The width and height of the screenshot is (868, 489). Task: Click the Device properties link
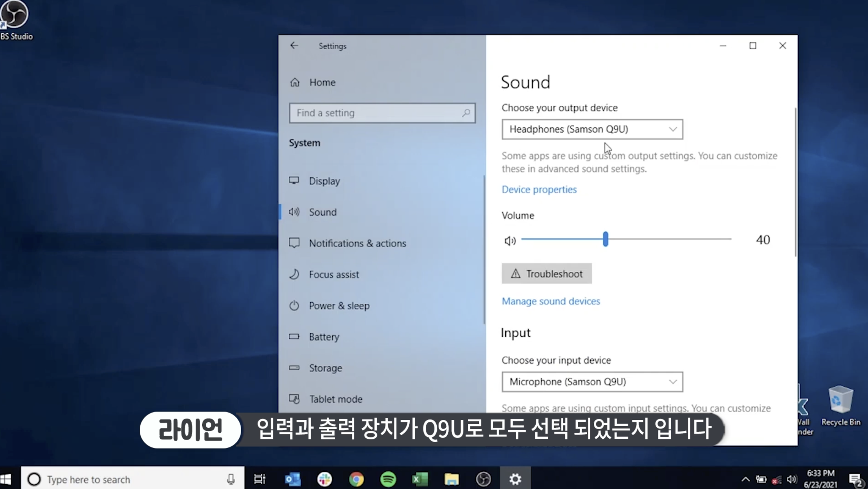pyautogui.click(x=539, y=189)
